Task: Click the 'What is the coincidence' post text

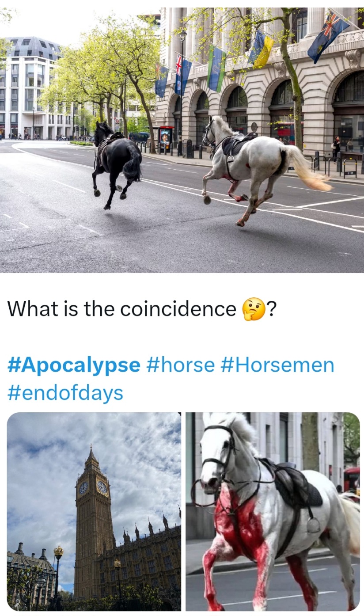Action: click(121, 309)
